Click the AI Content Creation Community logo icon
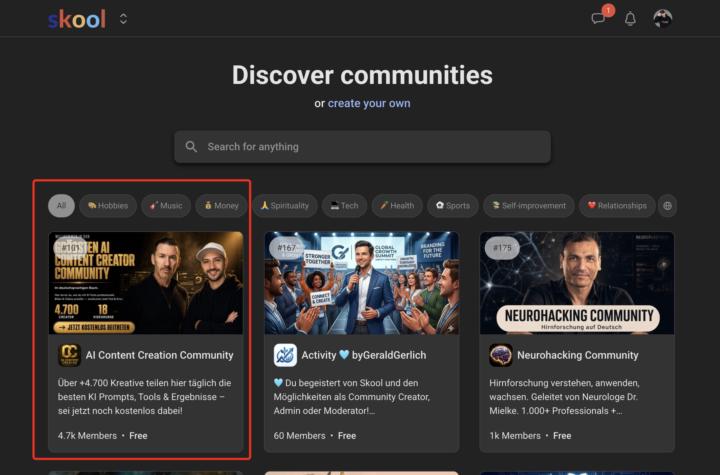 coord(69,355)
